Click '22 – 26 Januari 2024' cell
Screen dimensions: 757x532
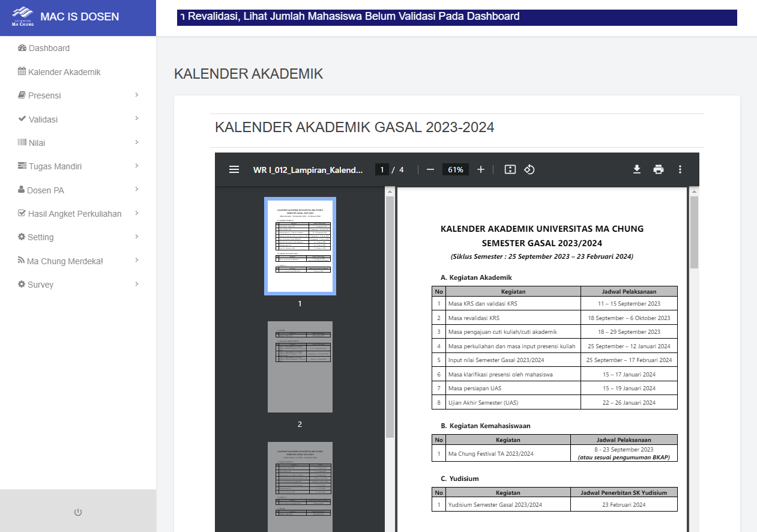point(629,402)
